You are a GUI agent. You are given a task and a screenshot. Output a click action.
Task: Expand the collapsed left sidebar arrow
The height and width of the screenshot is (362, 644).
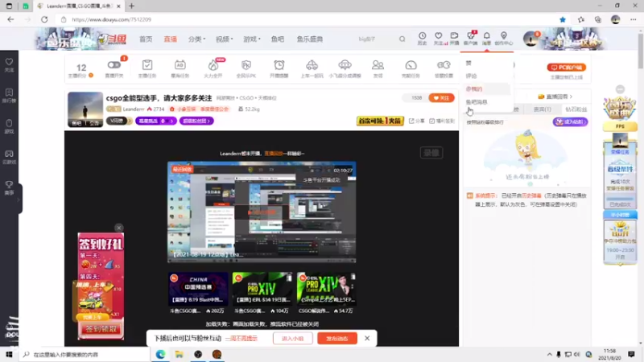(x=19, y=200)
